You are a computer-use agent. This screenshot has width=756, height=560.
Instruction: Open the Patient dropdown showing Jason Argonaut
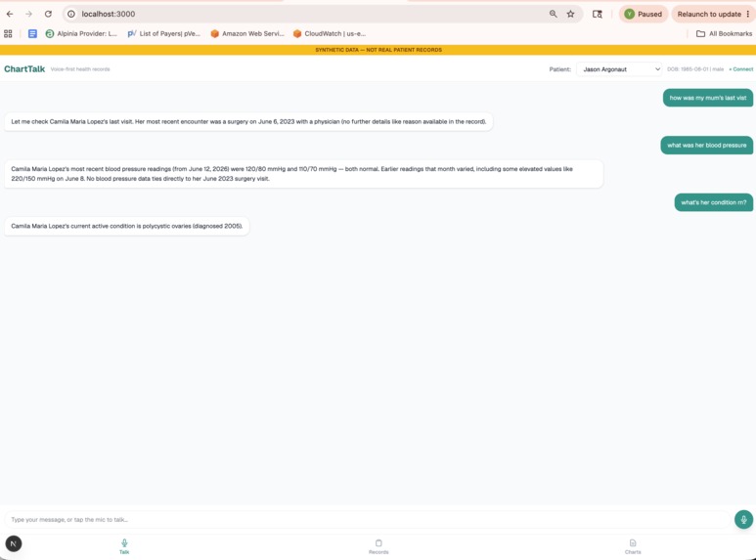click(619, 69)
